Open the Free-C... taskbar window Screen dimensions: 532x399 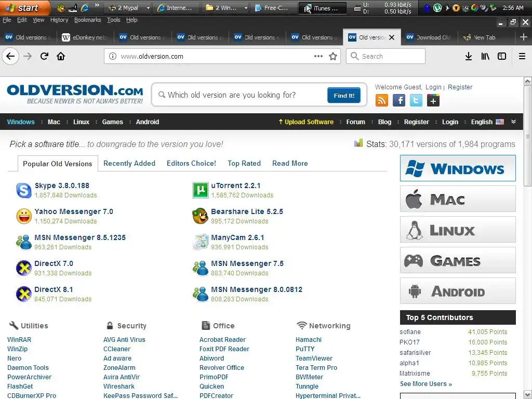273,8
